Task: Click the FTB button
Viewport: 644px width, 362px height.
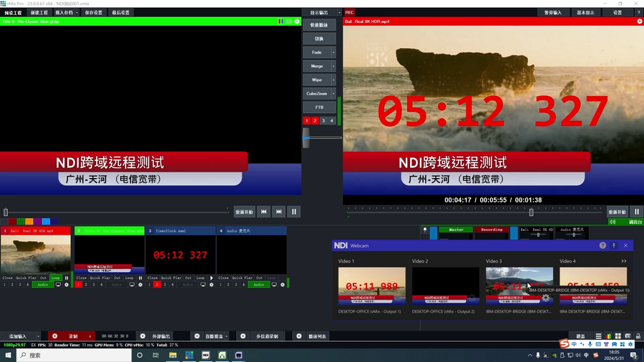Action: 319,107
